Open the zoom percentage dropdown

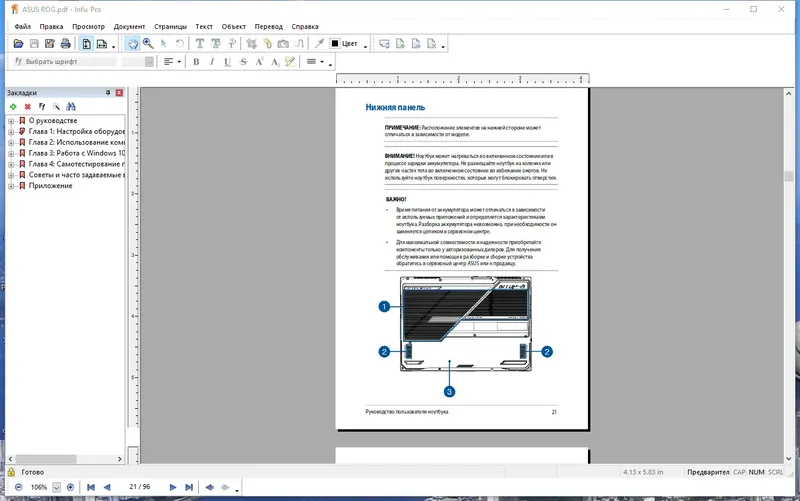(56, 487)
